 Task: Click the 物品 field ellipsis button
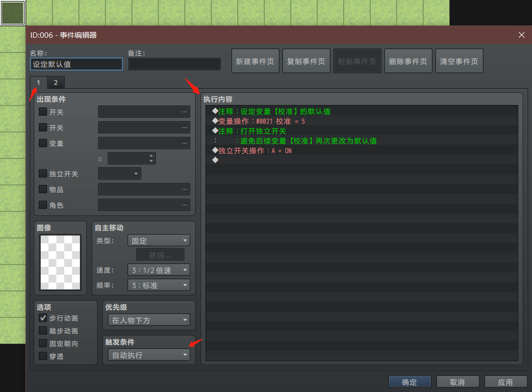[184, 189]
